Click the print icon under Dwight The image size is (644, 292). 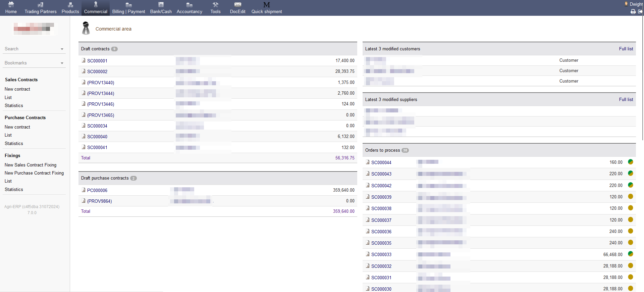coord(633,11)
